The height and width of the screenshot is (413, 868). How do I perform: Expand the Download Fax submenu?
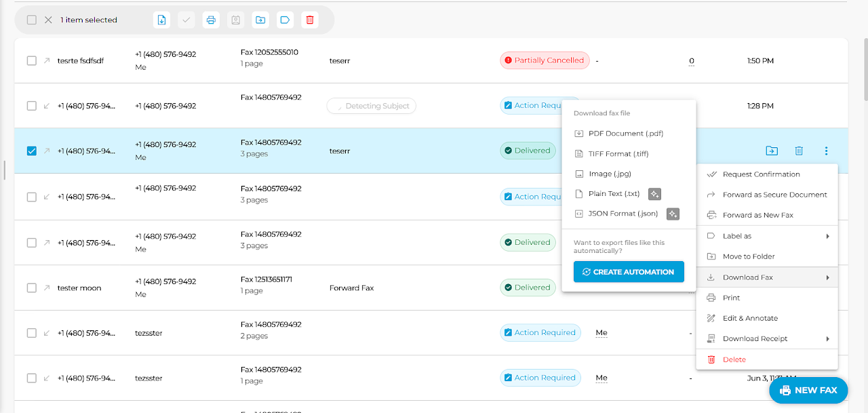tap(767, 277)
